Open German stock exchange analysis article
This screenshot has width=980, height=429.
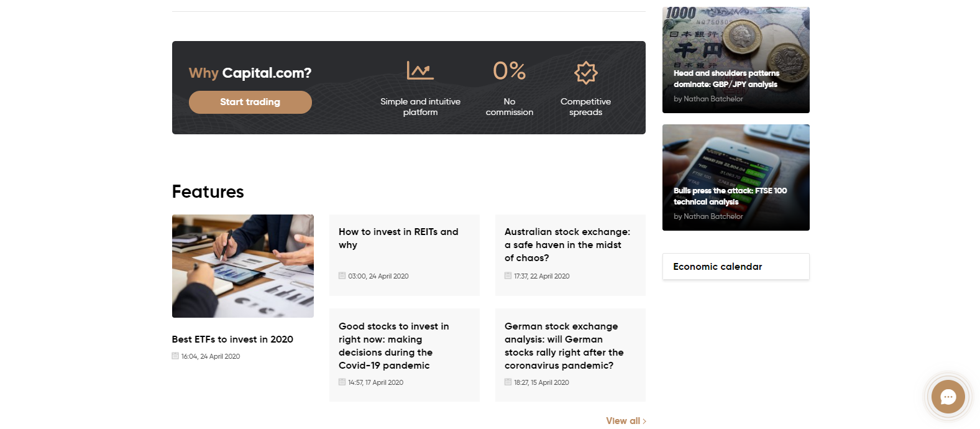click(564, 346)
